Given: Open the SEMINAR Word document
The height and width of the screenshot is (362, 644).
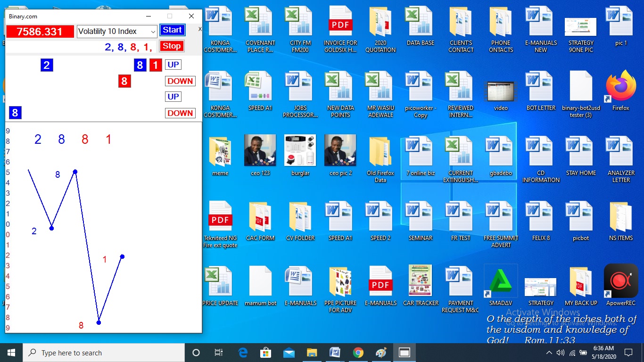Looking at the screenshot, I should point(421,221).
